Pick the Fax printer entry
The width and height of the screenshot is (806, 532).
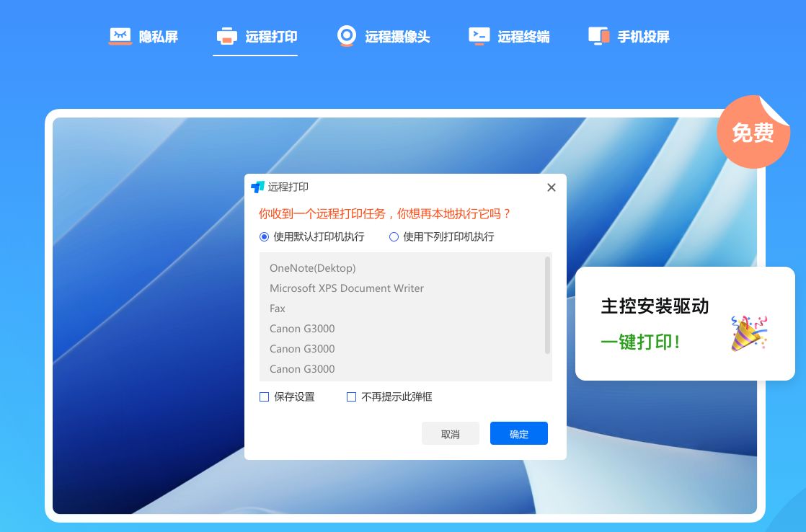pyautogui.click(x=278, y=309)
